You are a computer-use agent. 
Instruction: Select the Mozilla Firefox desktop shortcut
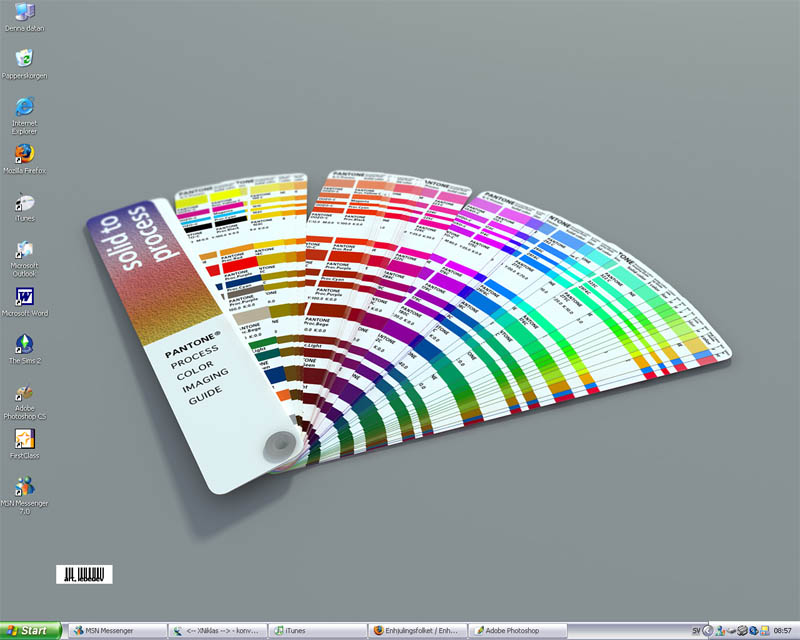[24, 159]
